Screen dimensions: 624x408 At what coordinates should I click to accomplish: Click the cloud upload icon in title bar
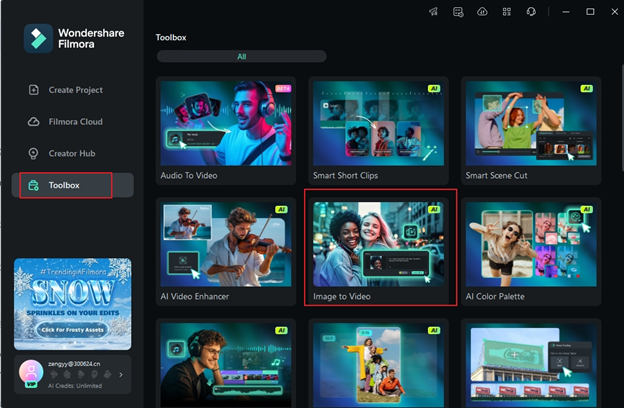[483, 12]
